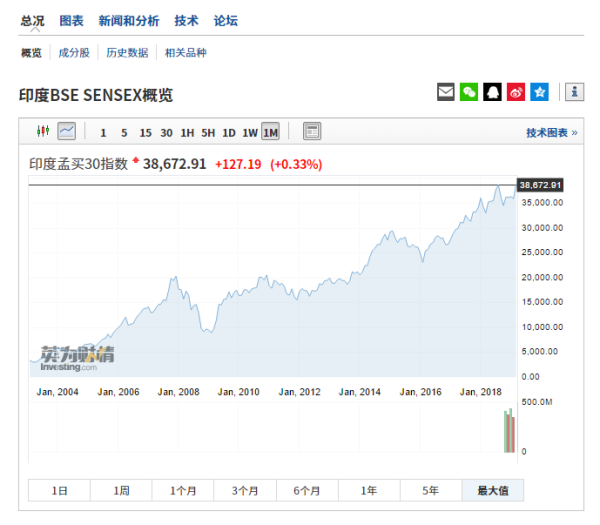The width and height of the screenshot is (600, 525).
Task: Select the 15 minute interval
Action: (x=145, y=133)
